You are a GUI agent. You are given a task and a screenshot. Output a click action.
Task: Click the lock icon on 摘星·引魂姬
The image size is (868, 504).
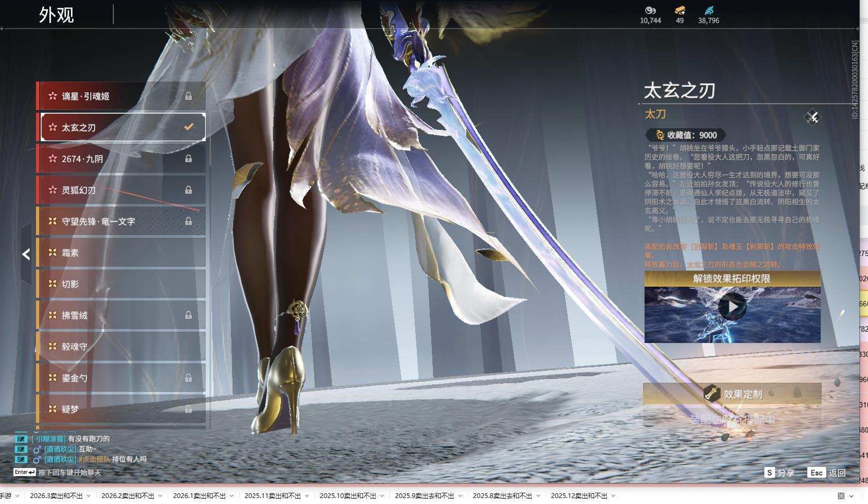[189, 96]
